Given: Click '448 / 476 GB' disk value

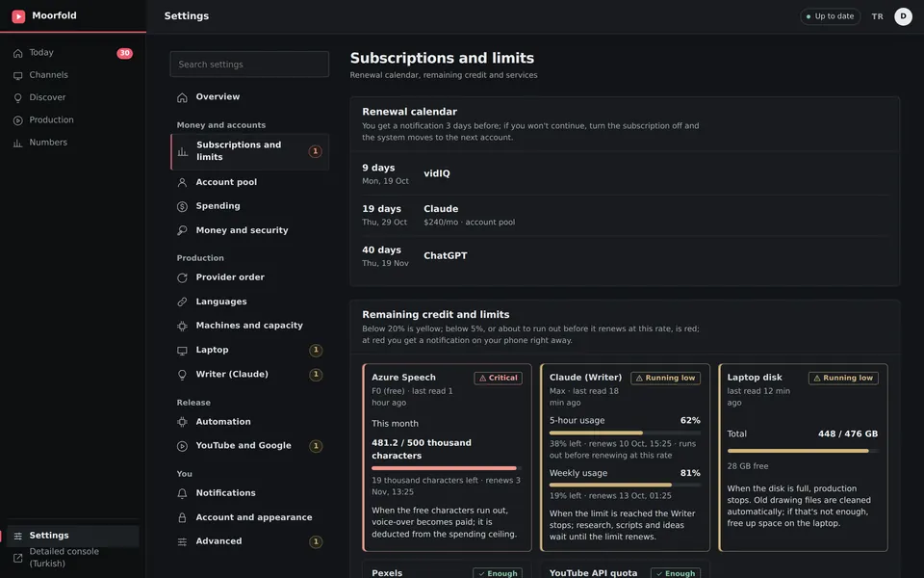Looking at the screenshot, I should pyautogui.click(x=847, y=434).
